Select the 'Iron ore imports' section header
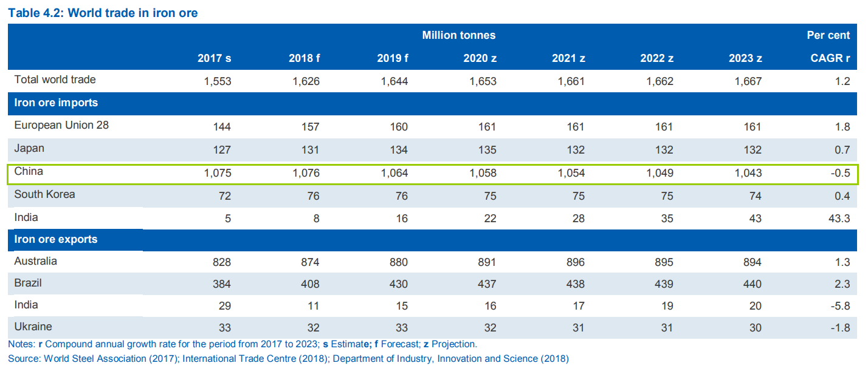The image size is (868, 377). 56,103
